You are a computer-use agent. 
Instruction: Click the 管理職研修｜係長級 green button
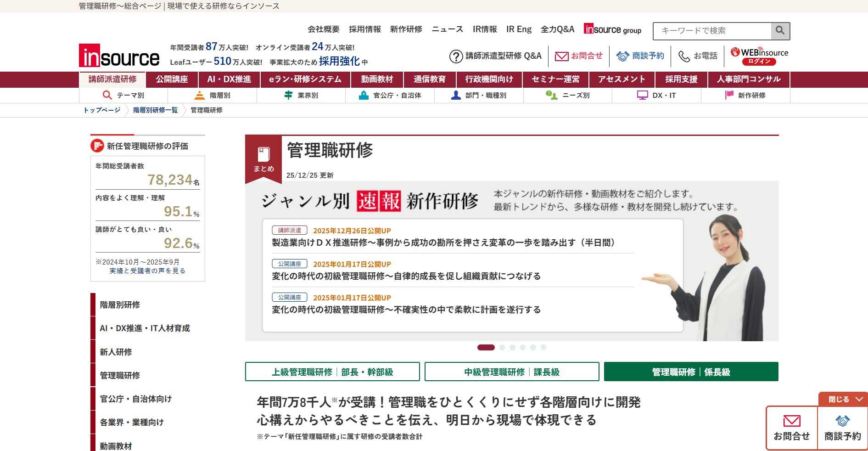coord(691,372)
